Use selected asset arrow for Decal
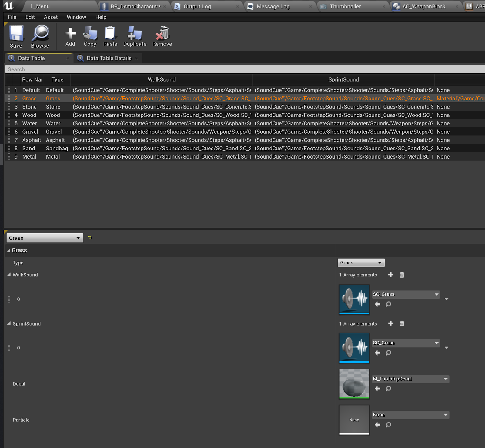Viewport: 485px width, 448px height. click(x=377, y=389)
